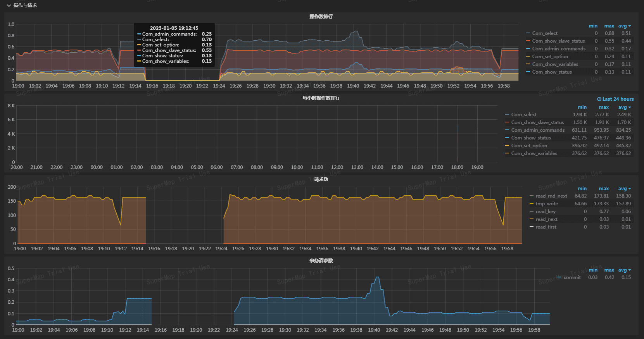Viewport: 644px width, 339px height.
Task: Open color picker for read_key line
Action: tap(532, 212)
